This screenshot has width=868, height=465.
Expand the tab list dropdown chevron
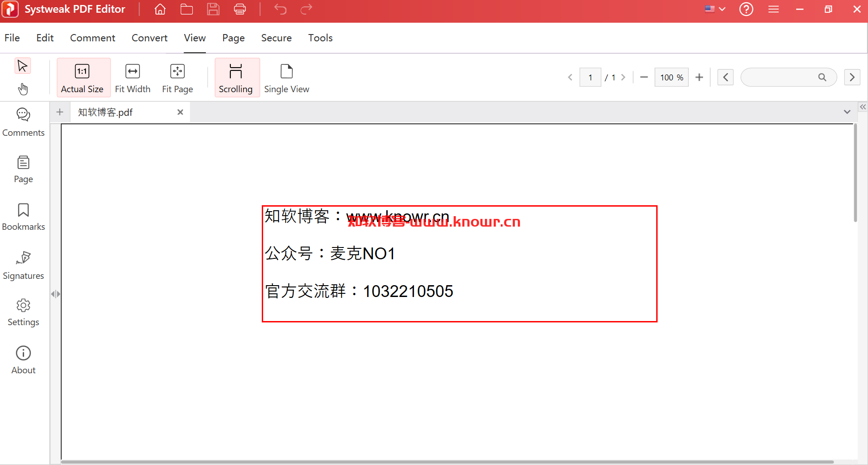(x=847, y=112)
